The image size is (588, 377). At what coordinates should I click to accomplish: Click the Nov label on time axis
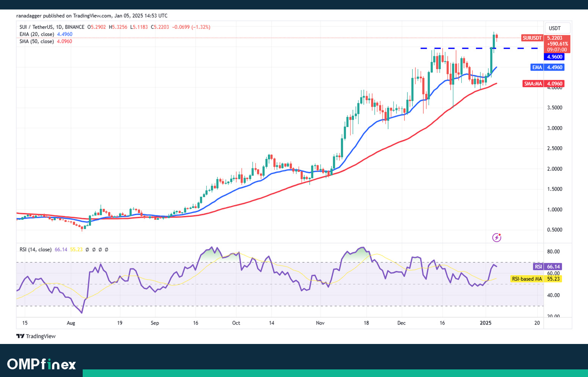[x=320, y=323]
